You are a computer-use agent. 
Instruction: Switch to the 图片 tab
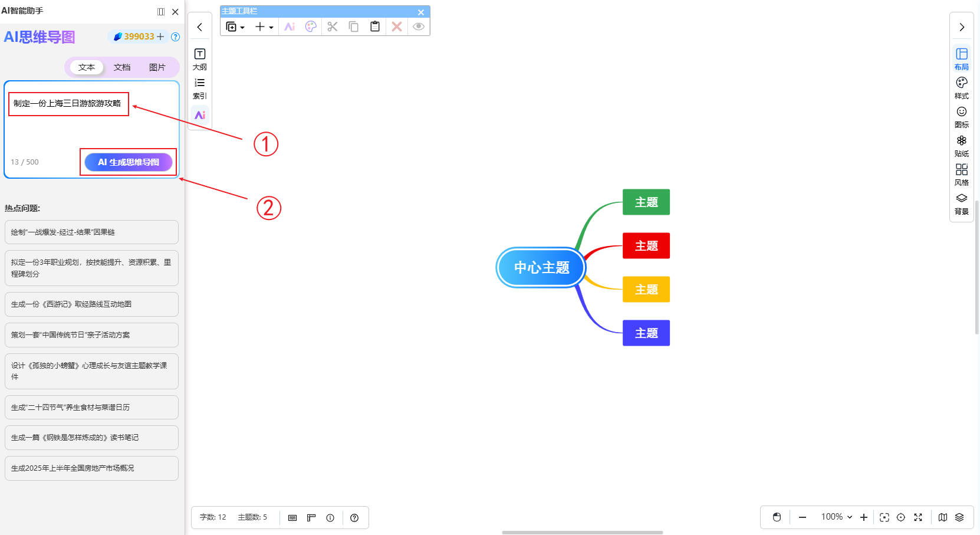coord(157,67)
